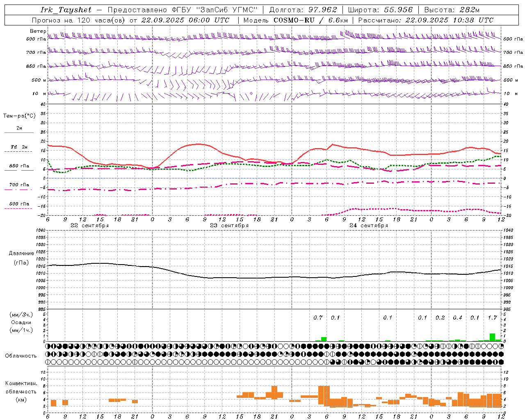The image size is (525, 420).
Task: Click the date label 23 сентября
Action: (229, 226)
